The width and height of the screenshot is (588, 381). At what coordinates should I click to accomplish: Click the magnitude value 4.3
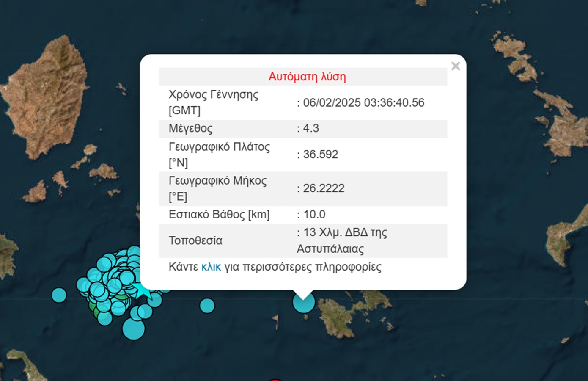(x=311, y=128)
